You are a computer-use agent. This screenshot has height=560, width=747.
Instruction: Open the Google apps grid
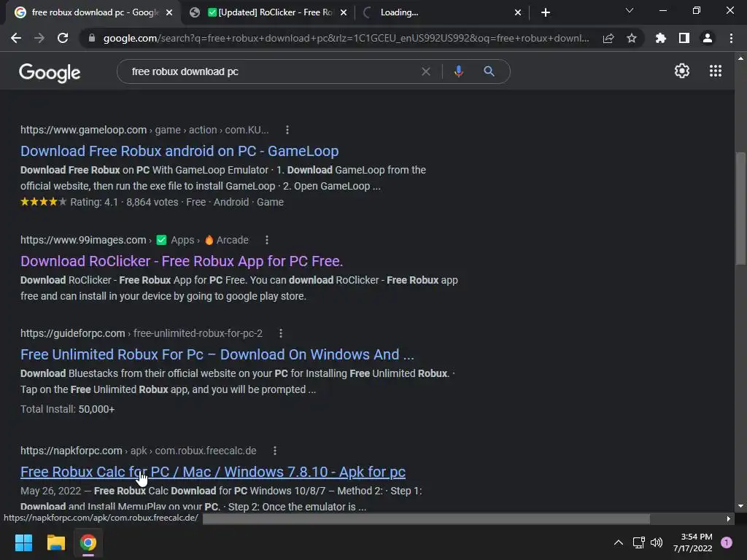715,71
